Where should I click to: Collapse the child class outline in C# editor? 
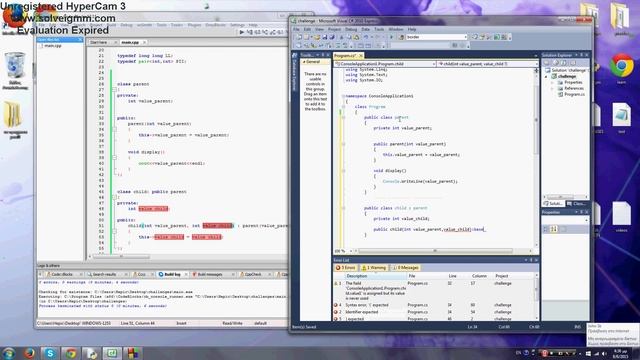(x=343, y=208)
